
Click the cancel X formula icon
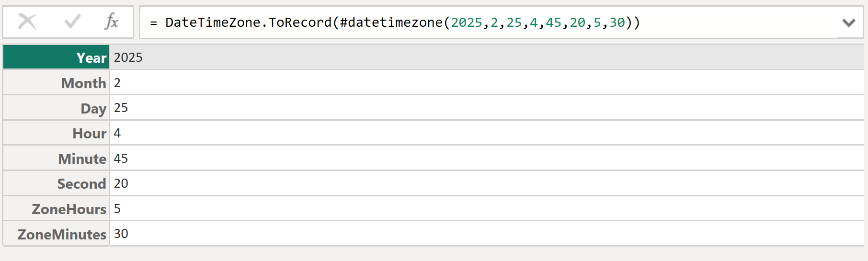27,22
